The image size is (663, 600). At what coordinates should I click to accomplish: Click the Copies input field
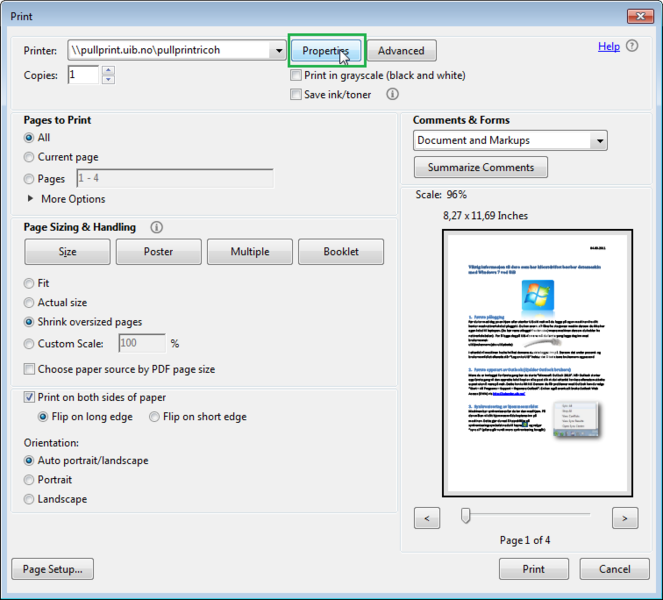click(x=83, y=75)
